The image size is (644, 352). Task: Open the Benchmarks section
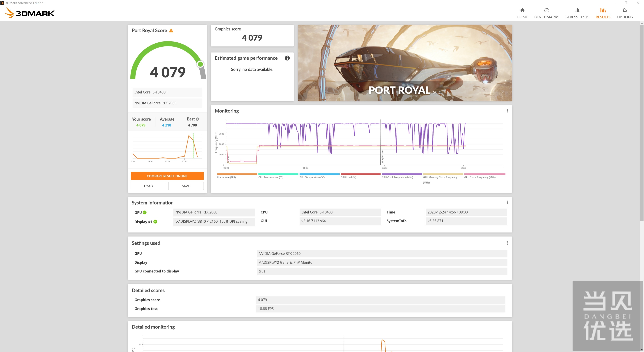tap(547, 13)
